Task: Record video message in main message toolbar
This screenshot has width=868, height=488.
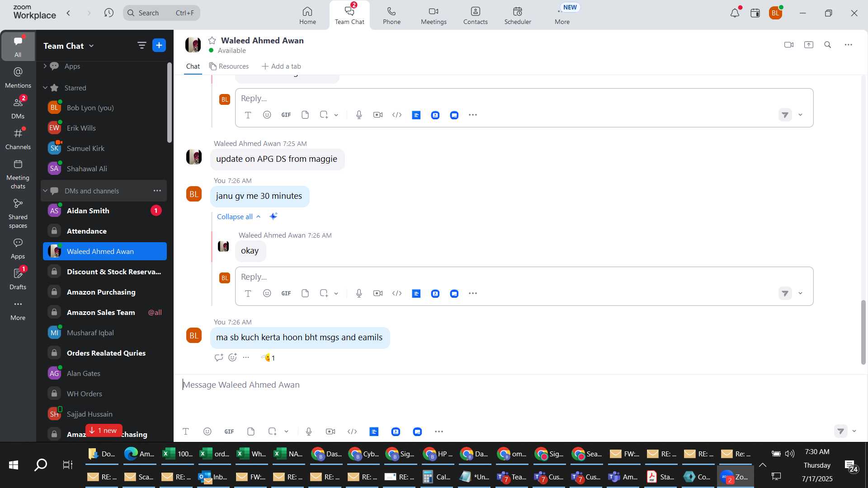Action: [330, 432]
